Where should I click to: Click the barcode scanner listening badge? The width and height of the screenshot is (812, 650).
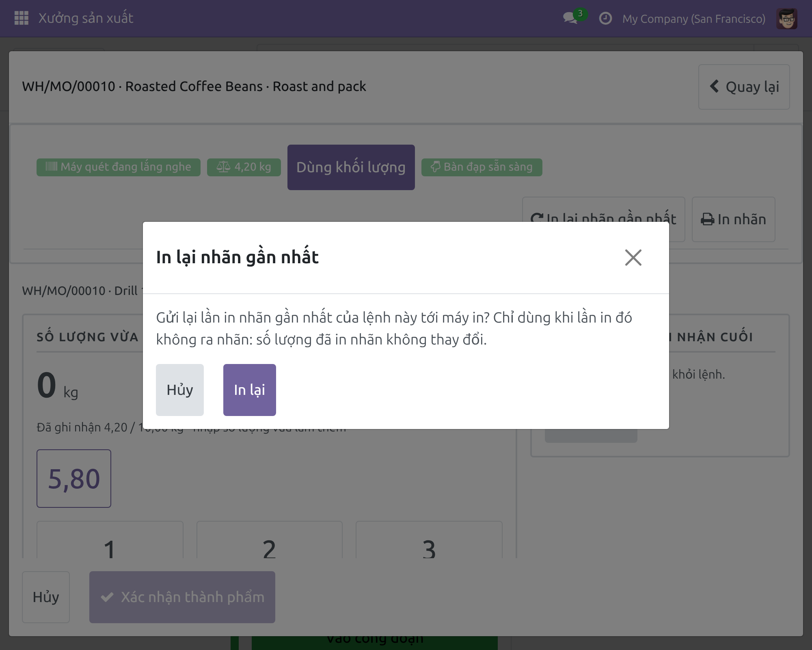point(118,167)
